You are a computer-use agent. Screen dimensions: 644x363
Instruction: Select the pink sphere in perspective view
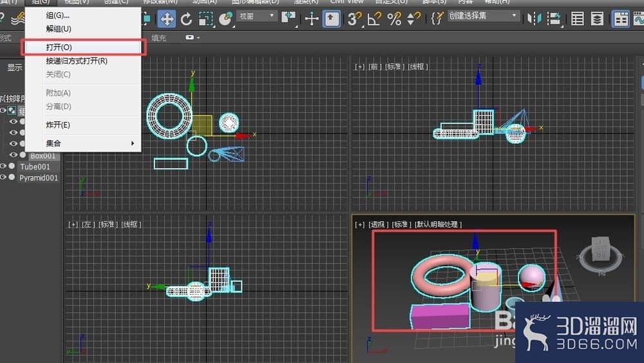(531, 278)
